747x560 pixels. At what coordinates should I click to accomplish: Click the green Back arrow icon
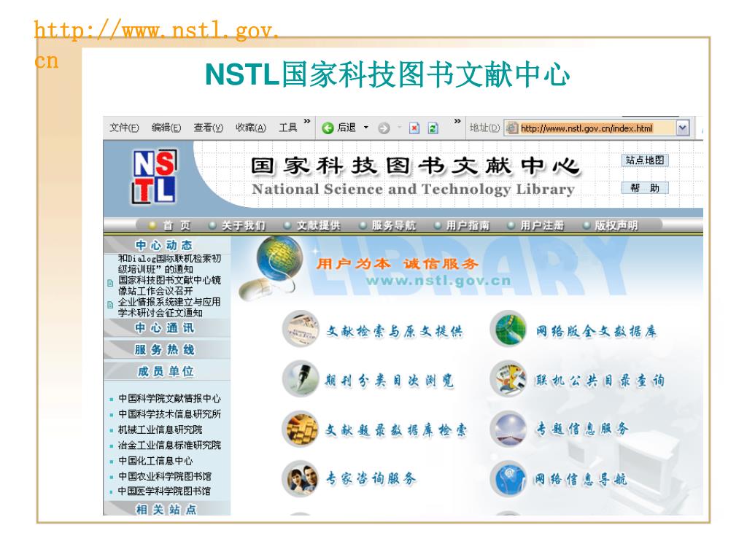tap(328, 128)
